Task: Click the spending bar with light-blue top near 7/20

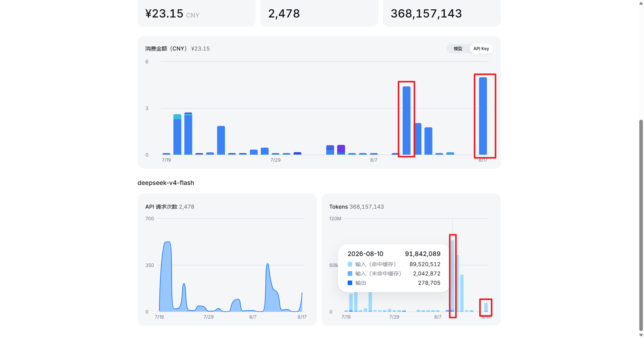Action: [x=177, y=134]
